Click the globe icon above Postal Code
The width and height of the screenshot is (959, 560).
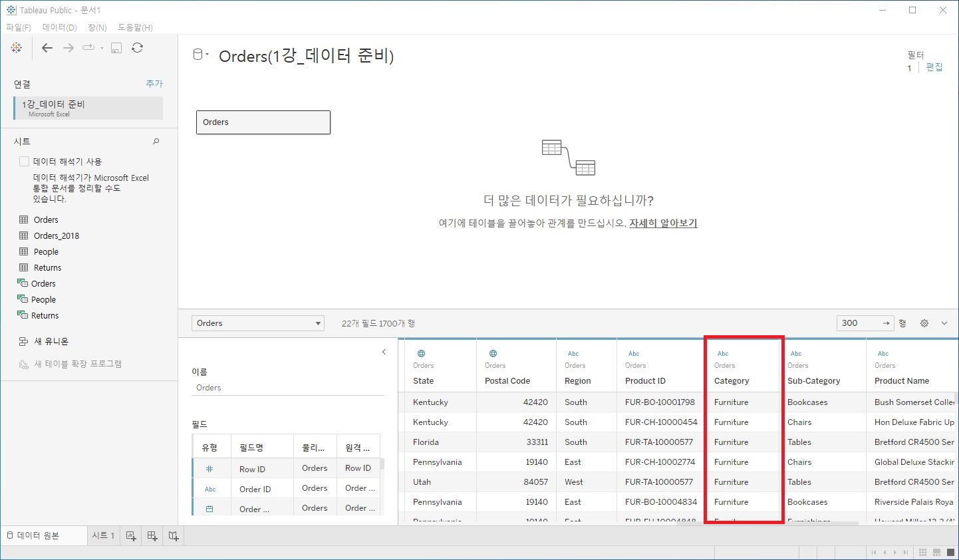coord(493,354)
